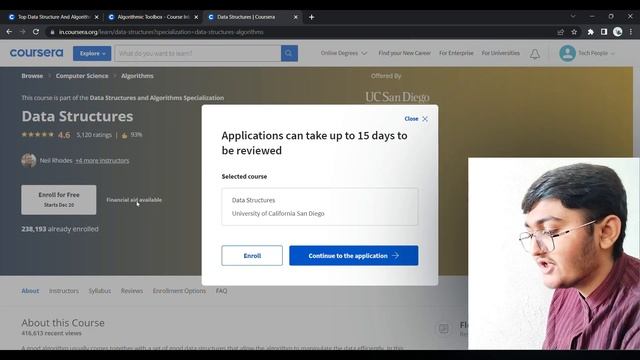Switch to 'Top Data Structure And Algorithm' tab
The image size is (640, 360).
coord(53,17)
